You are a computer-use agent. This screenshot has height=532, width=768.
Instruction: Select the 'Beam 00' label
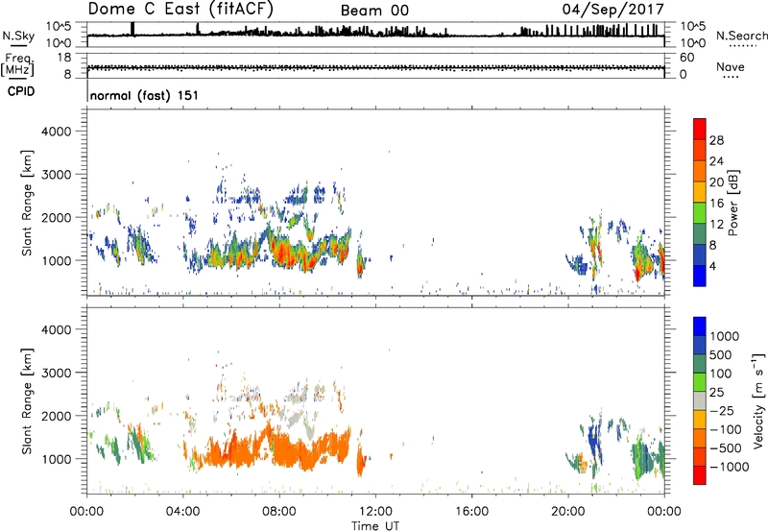374,11
